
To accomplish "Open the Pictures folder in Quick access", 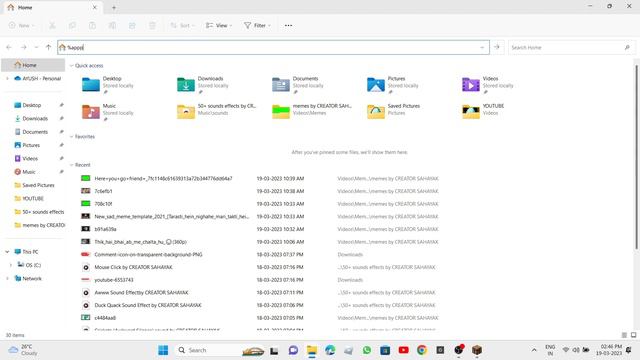I will 393,84.
